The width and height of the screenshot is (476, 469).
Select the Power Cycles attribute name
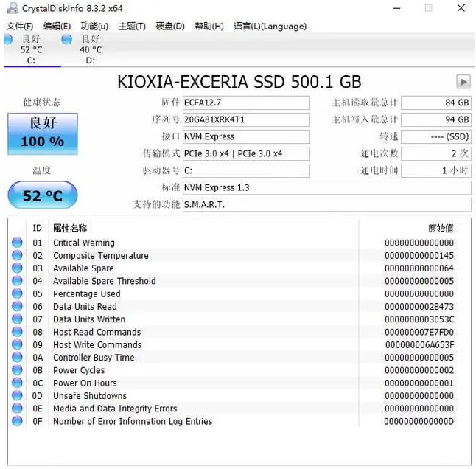point(79,370)
